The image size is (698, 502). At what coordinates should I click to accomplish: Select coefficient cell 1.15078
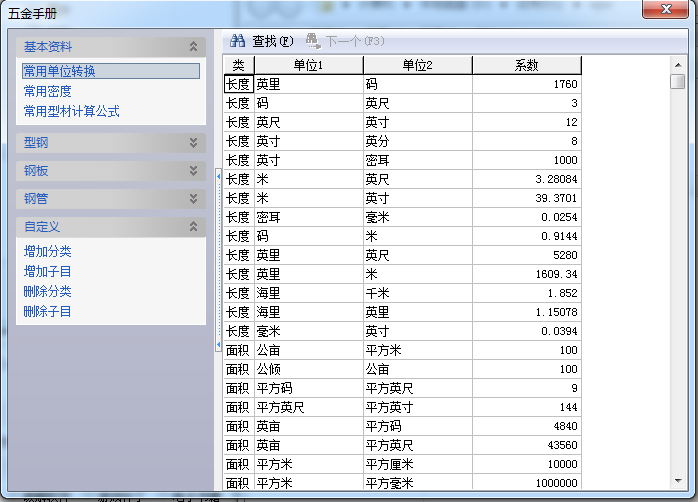tap(527, 312)
